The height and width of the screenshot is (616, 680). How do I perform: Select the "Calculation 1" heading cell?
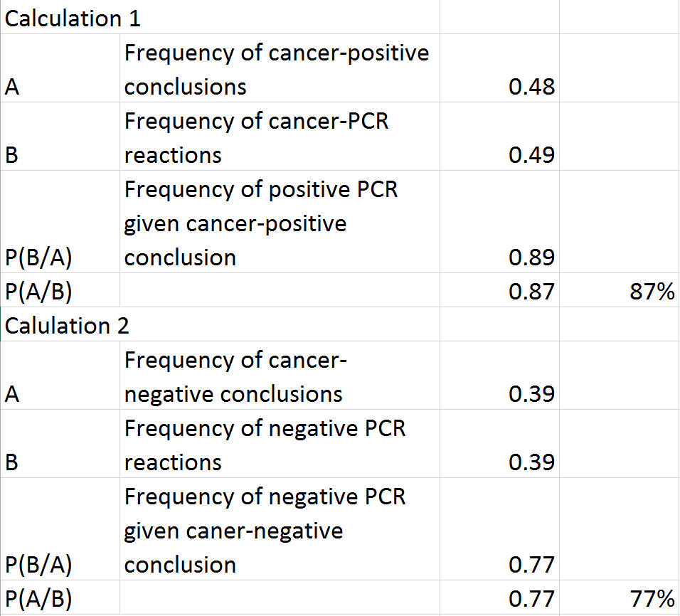point(73,18)
